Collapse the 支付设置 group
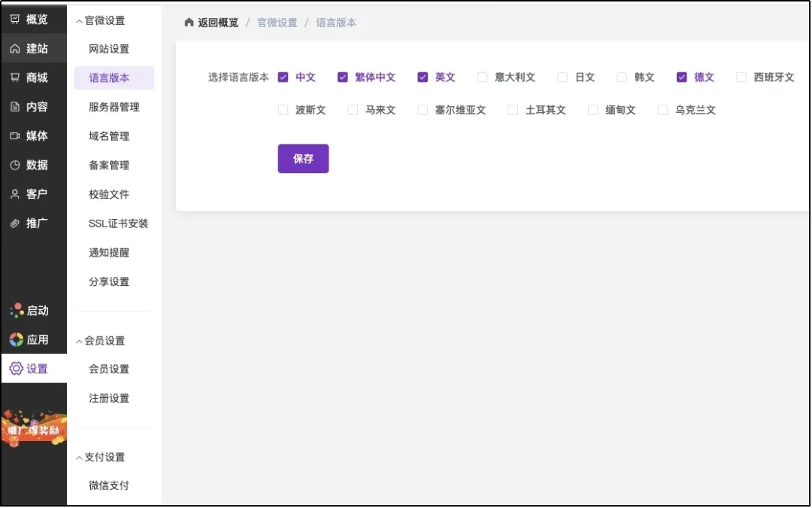812x508 pixels. [x=80, y=458]
